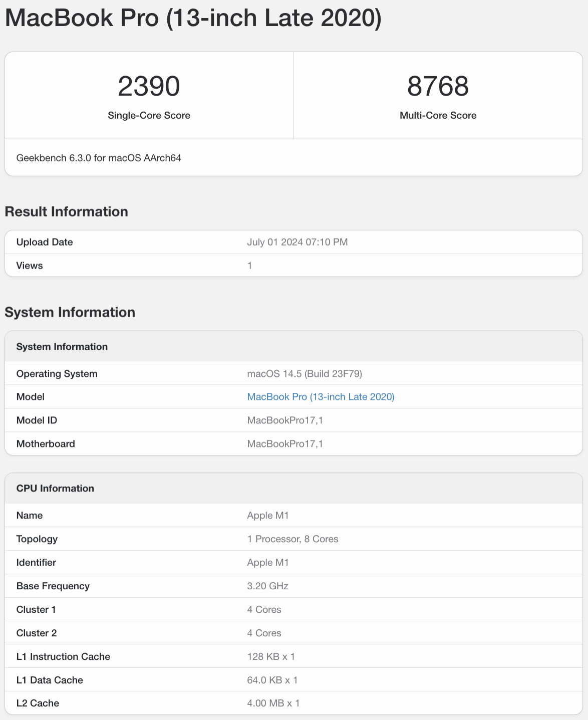Click the "Topology" row label

(x=37, y=539)
